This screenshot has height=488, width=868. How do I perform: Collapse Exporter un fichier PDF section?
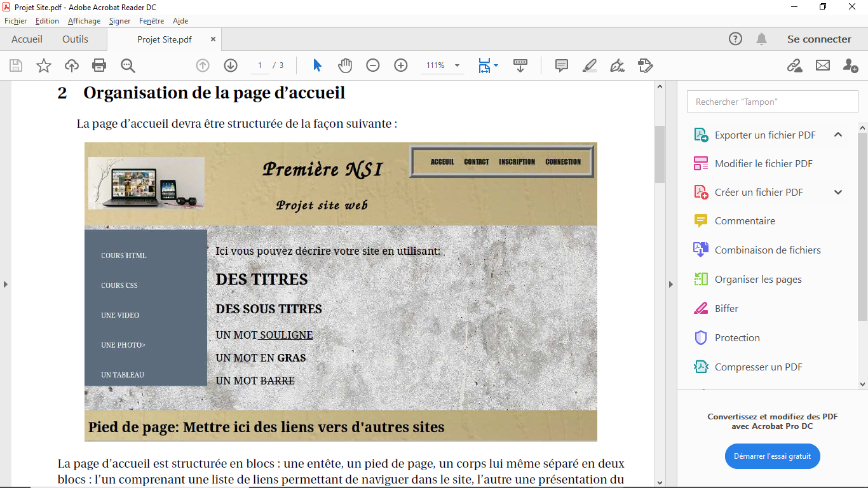pyautogui.click(x=837, y=135)
